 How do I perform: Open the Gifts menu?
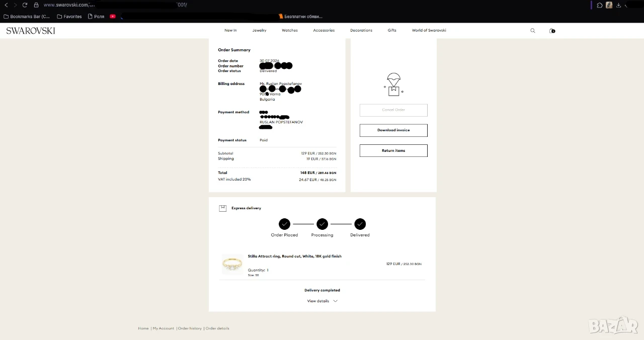392,30
